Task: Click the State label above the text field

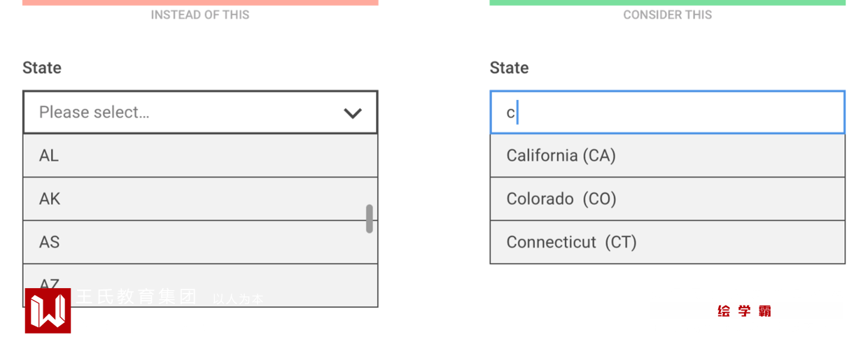Action: (509, 68)
